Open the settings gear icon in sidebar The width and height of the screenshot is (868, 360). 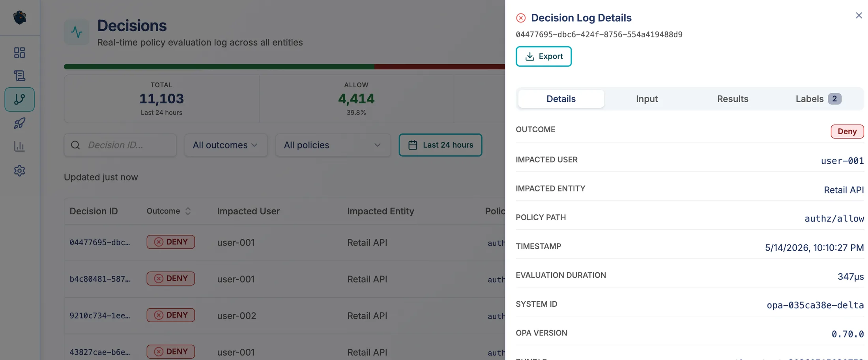click(19, 171)
